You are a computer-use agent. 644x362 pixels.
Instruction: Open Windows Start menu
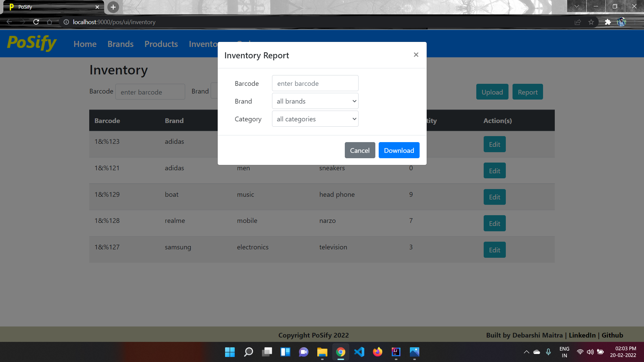point(230,352)
